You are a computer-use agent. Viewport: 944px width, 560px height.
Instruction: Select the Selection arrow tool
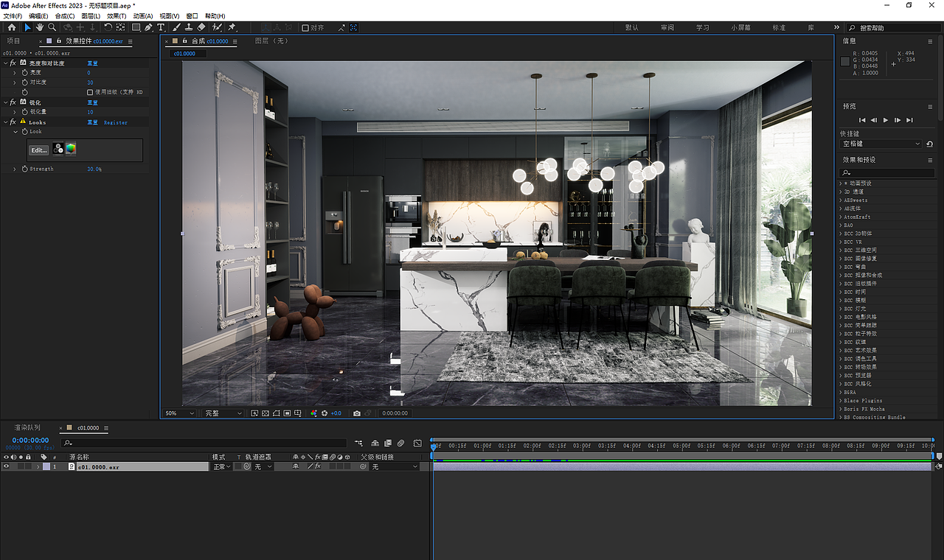click(x=28, y=27)
